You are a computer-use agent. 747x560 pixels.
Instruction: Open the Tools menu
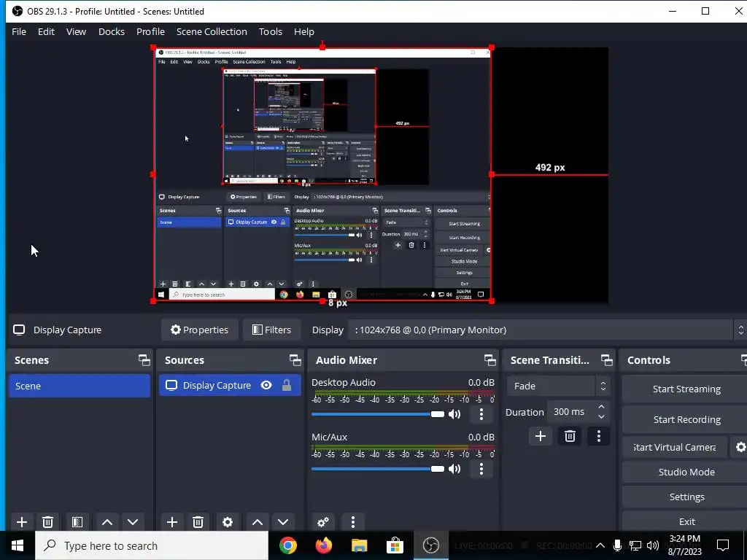click(271, 31)
